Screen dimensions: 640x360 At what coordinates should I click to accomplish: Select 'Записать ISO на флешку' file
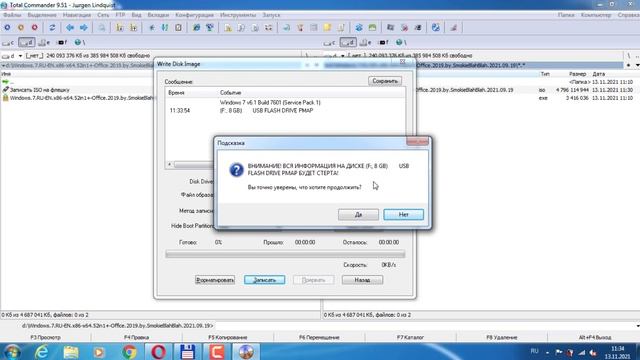(x=39, y=90)
